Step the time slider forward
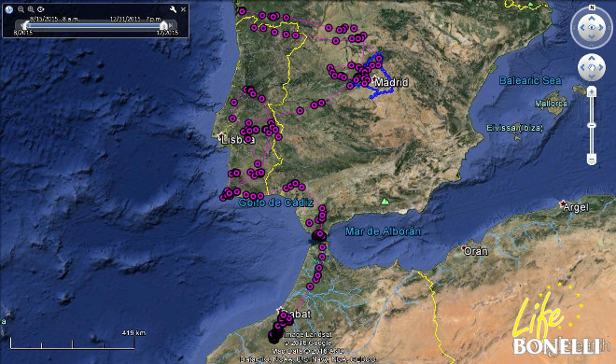This screenshot has width=616, height=364. (171, 25)
